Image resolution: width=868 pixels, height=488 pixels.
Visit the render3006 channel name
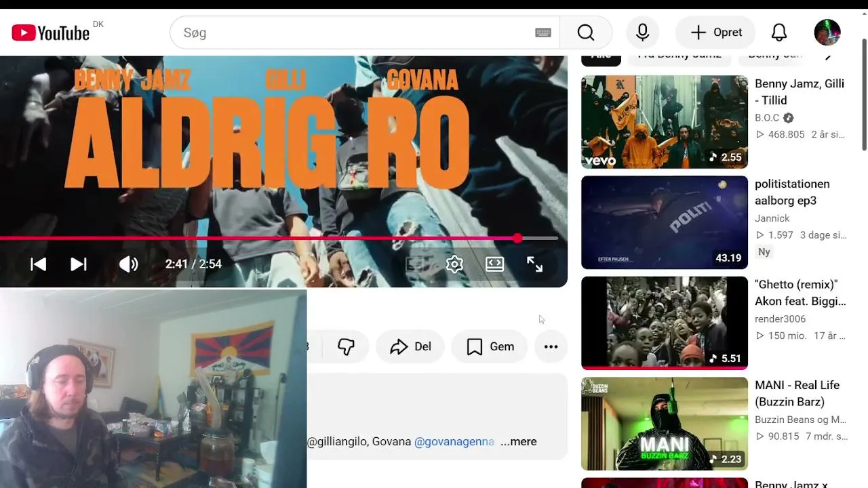[x=781, y=319]
